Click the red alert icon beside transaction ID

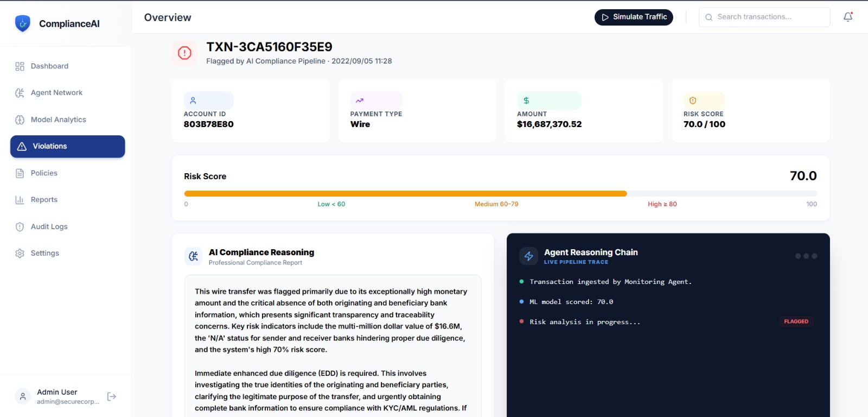coord(184,53)
